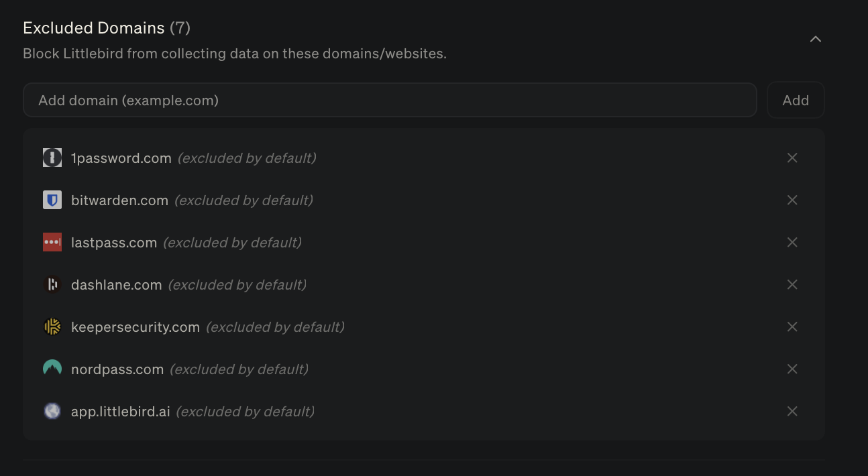Click the Dashlane logo icon
This screenshot has height=476, width=868.
(52, 285)
